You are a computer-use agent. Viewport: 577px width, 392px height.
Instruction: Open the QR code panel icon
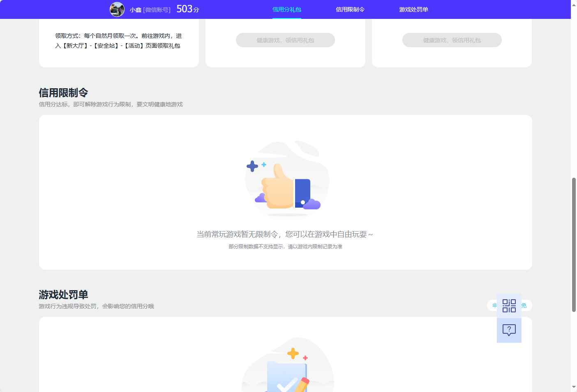[x=509, y=306]
